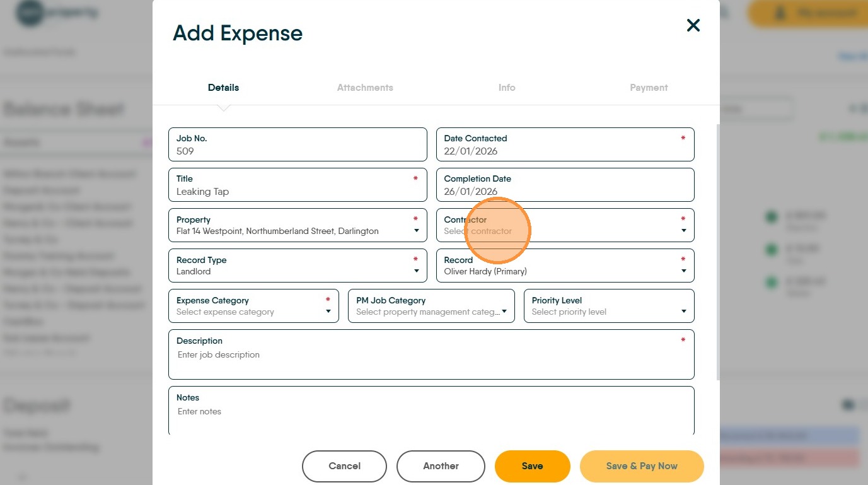The width and height of the screenshot is (868, 485).
Task: Close the Add Expense dialog with X
Action: [693, 25]
